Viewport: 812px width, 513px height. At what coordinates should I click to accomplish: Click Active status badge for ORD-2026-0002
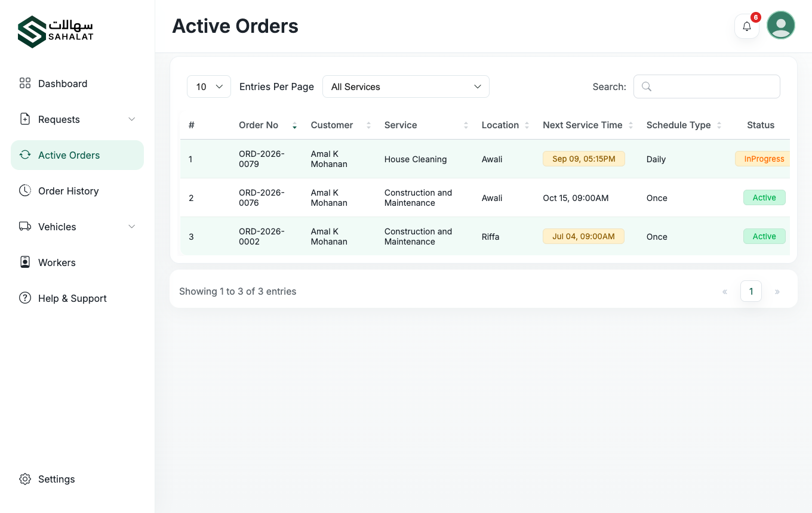point(764,236)
